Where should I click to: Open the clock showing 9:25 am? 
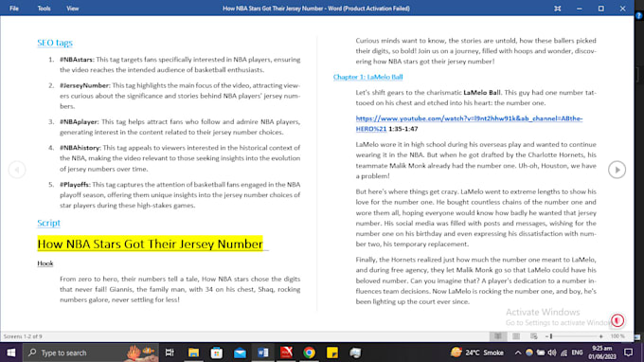pyautogui.click(x=602, y=353)
